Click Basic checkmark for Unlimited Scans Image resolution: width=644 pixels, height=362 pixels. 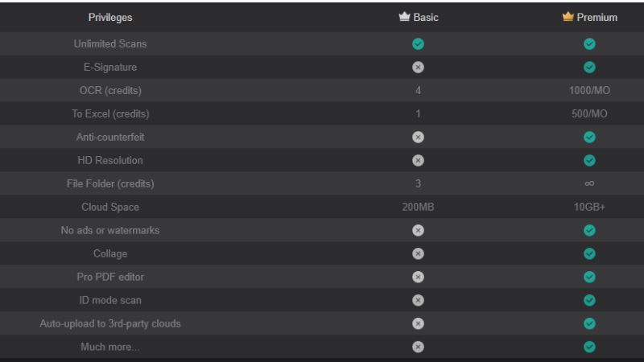click(x=418, y=43)
